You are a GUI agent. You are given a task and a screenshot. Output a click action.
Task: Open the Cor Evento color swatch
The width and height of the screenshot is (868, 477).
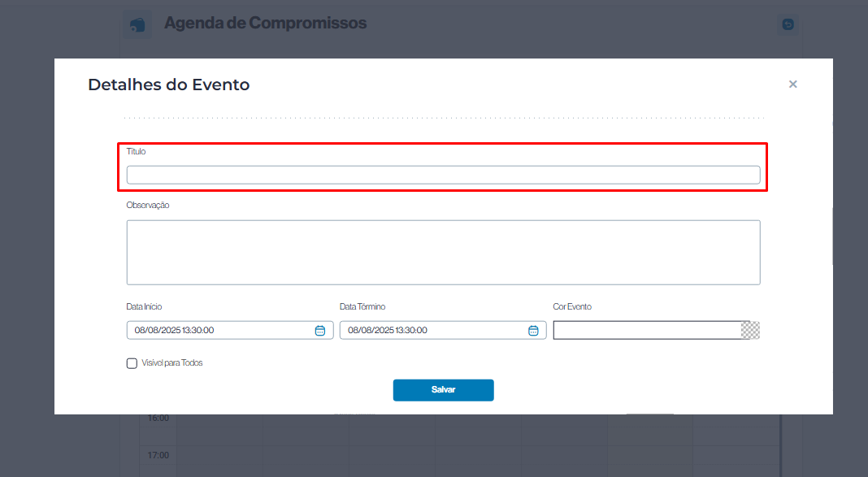(751, 331)
